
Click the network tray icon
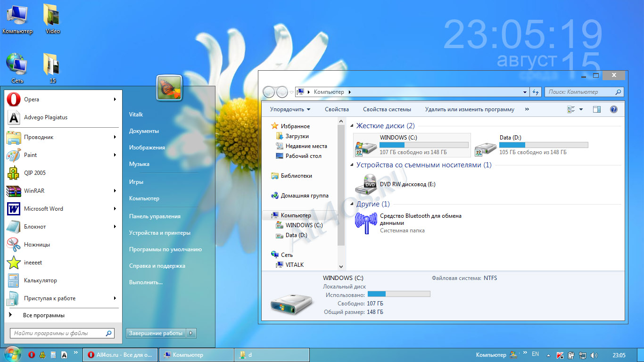point(583,355)
